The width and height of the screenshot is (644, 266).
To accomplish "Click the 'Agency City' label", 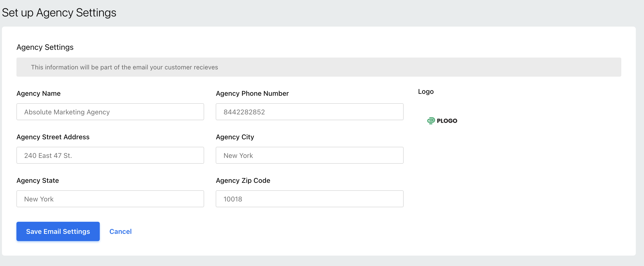I will click(235, 137).
